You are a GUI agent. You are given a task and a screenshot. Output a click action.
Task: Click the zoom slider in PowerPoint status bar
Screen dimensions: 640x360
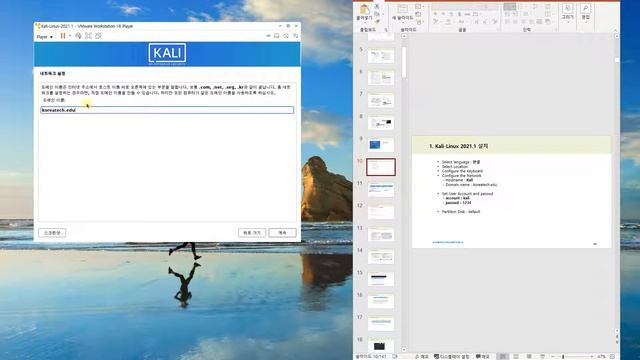[571, 356]
